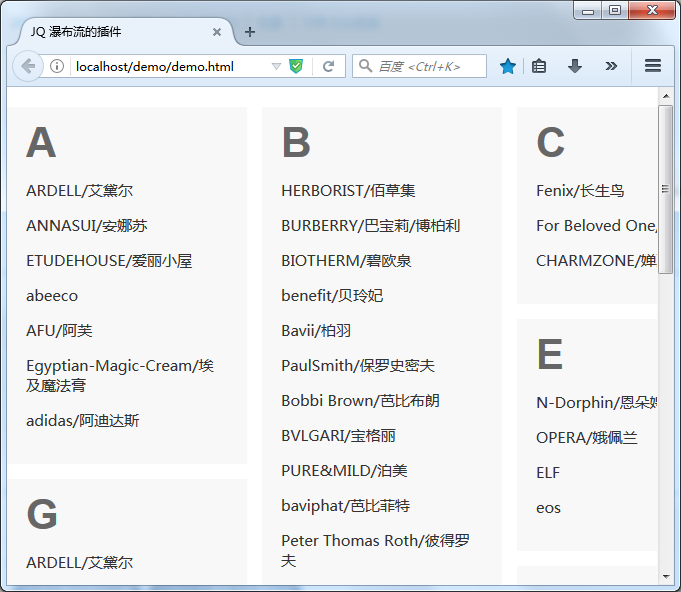Select the JQ 瀑布流的插件 tab
This screenshot has height=592, width=681.
(126, 32)
